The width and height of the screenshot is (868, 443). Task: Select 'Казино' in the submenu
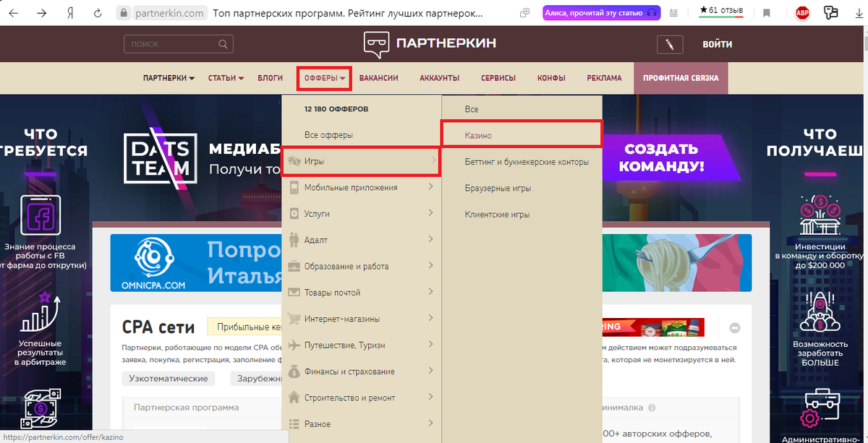pyautogui.click(x=478, y=135)
